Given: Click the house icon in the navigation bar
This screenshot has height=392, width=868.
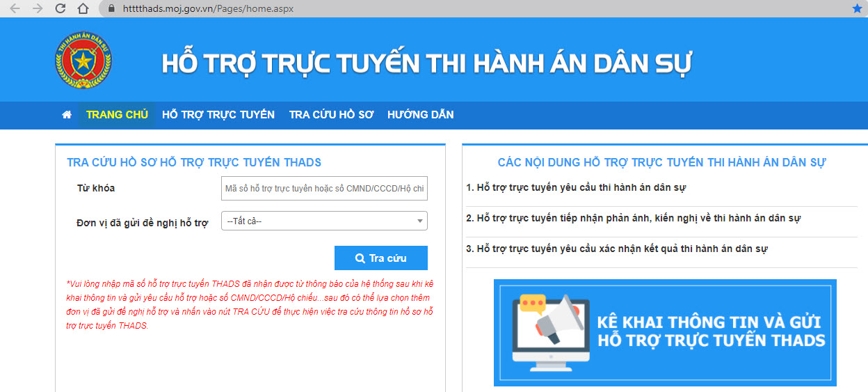Looking at the screenshot, I should click(67, 115).
